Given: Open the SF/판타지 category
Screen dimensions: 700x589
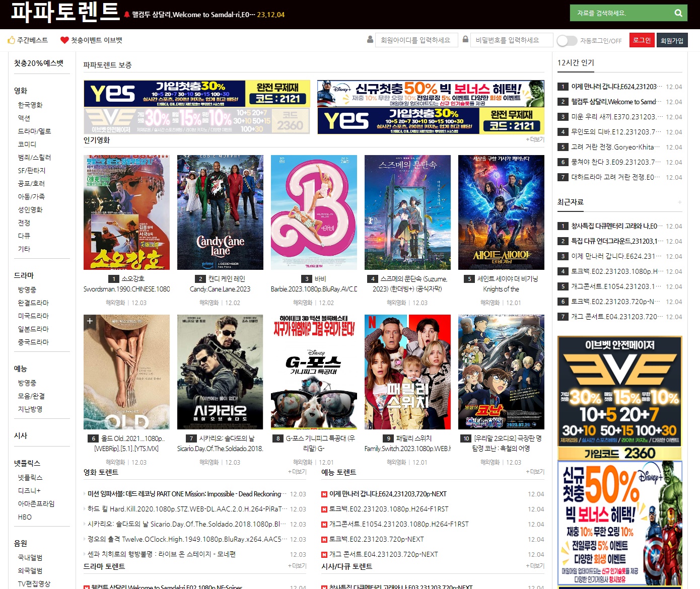Looking at the screenshot, I should click(x=32, y=170).
